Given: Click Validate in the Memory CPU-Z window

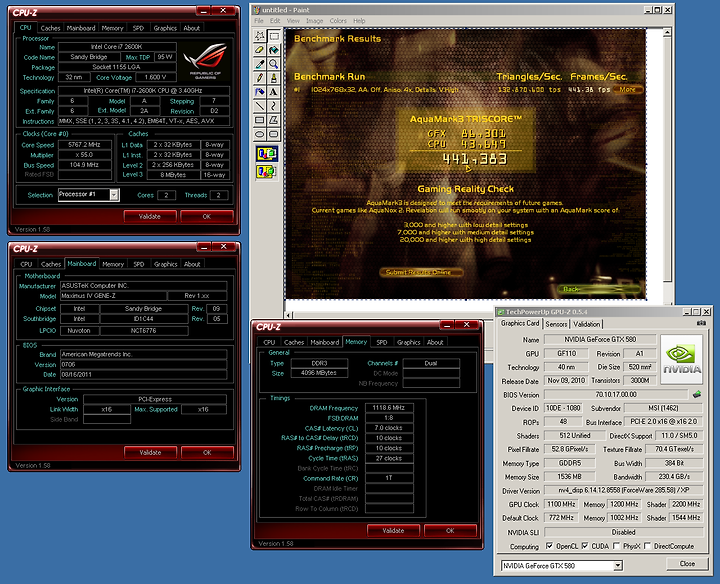Looking at the screenshot, I should [393, 530].
